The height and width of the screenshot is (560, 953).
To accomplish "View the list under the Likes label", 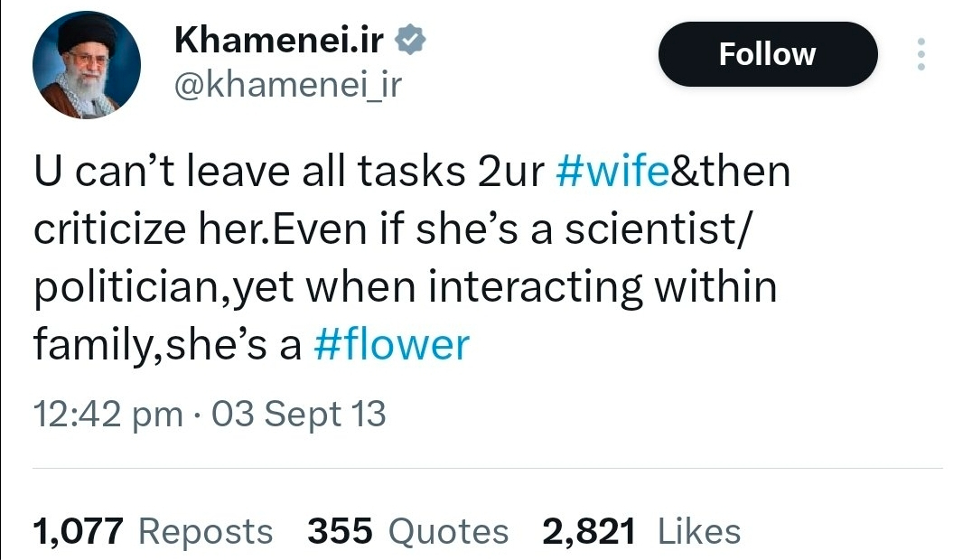I will [x=699, y=532].
